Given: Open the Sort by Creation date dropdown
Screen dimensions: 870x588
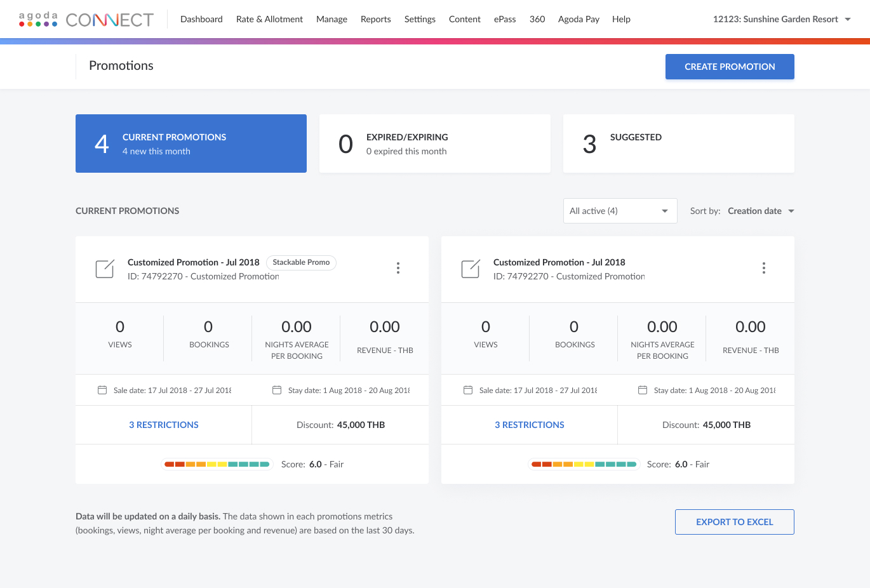Looking at the screenshot, I should coord(761,211).
